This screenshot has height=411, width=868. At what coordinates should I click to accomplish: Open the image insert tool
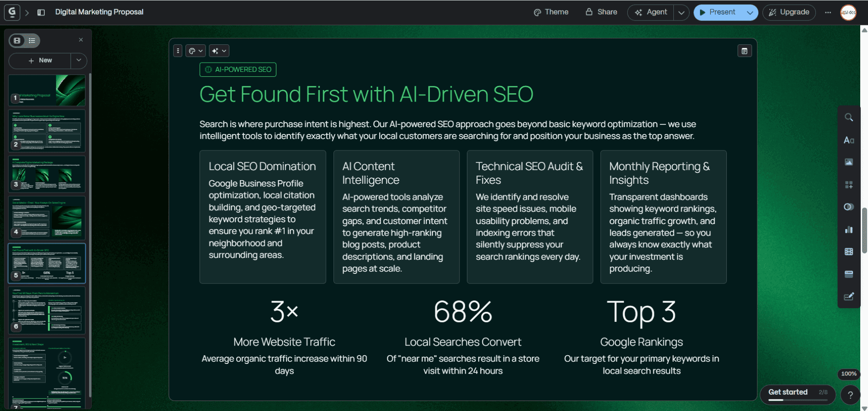[849, 162]
